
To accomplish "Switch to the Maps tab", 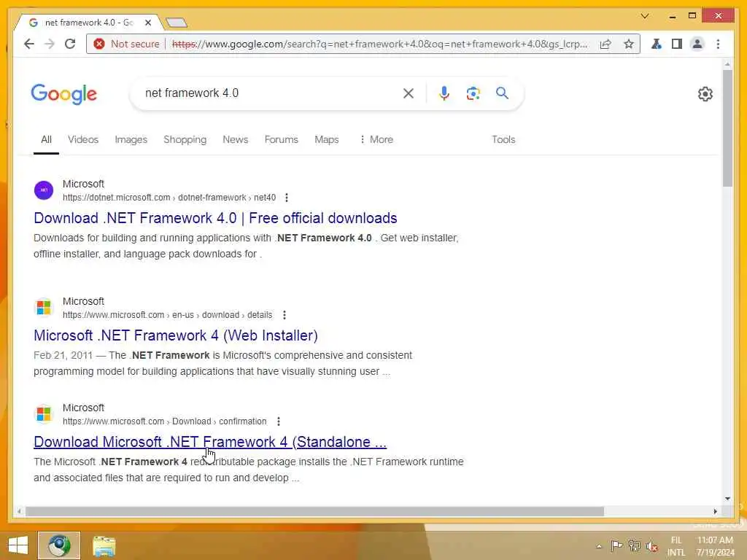I will pos(326,139).
